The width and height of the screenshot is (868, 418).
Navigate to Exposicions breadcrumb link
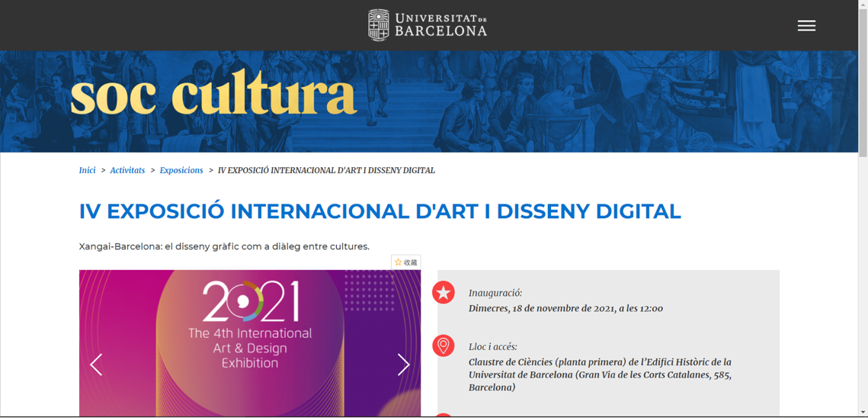click(x=181, y=170)
